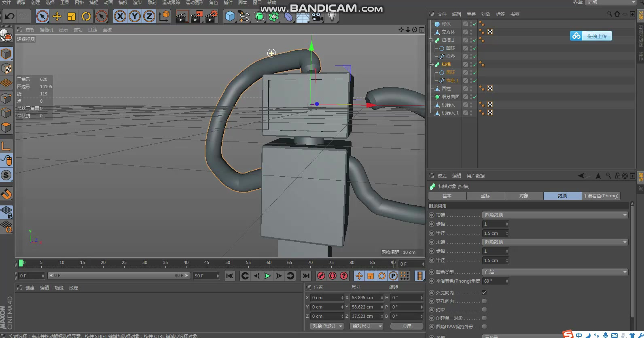
Task: Open the 圆角类型 dropdown
Action: click(x=555, y=272)
